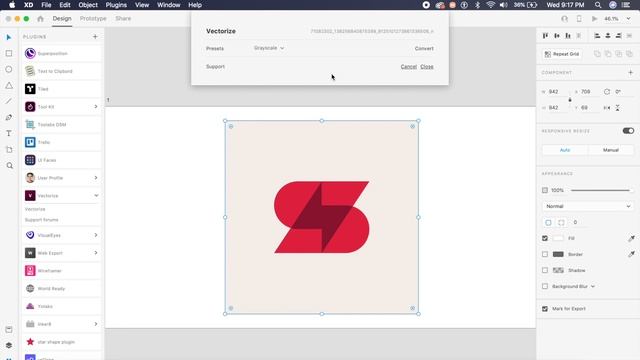
Task: Select the Text tool
Action: tap(9, 133)
